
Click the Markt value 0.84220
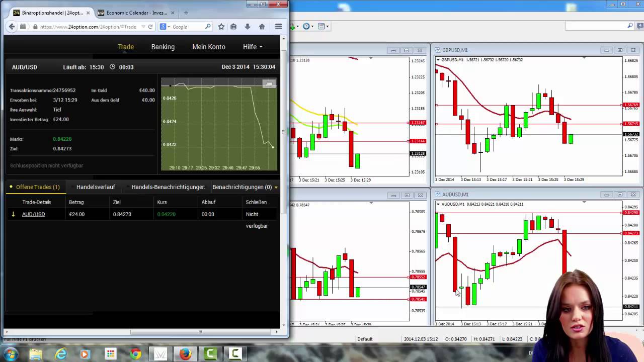pos(62,139)
